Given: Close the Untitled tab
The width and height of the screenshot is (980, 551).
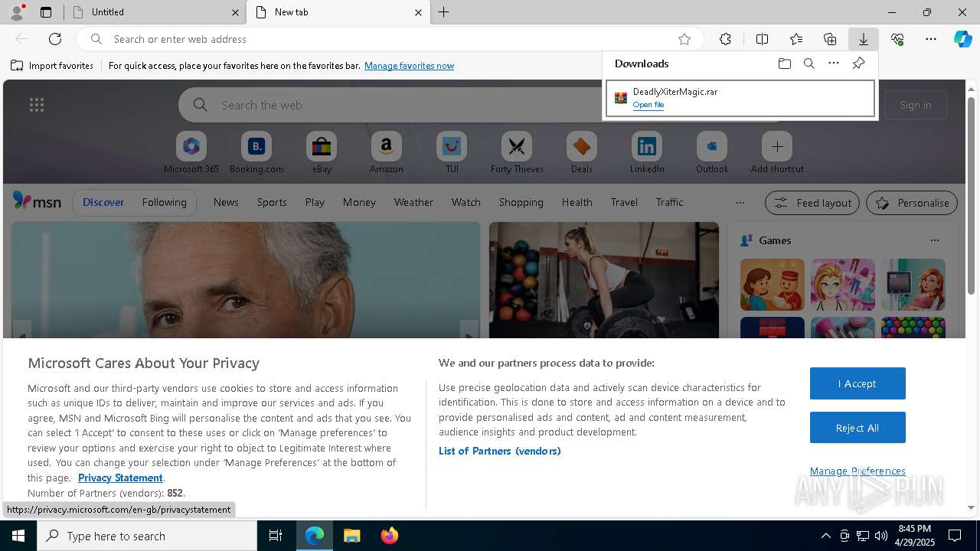Looking at the screenshot, I should pos(235,12).
